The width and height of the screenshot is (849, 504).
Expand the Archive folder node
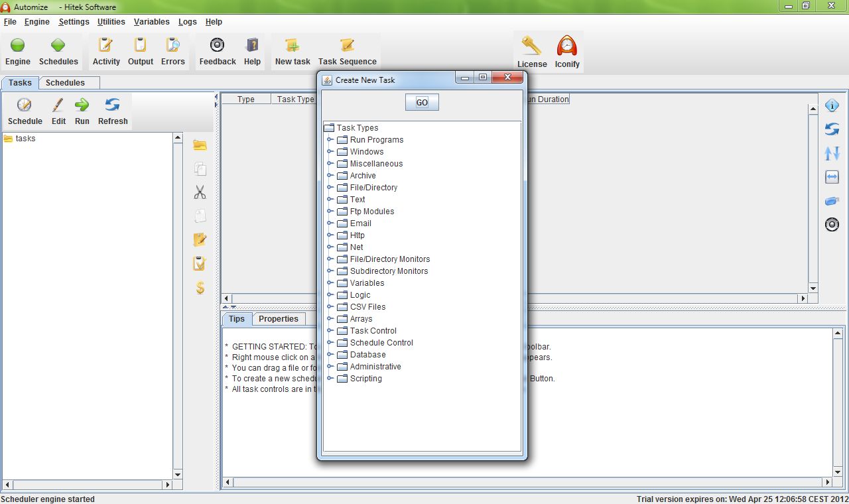tap(330, 176)
